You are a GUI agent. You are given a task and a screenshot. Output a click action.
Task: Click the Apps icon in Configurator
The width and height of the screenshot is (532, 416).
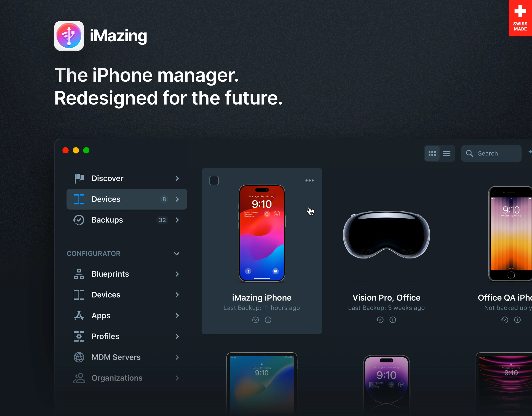pos(79,316)
